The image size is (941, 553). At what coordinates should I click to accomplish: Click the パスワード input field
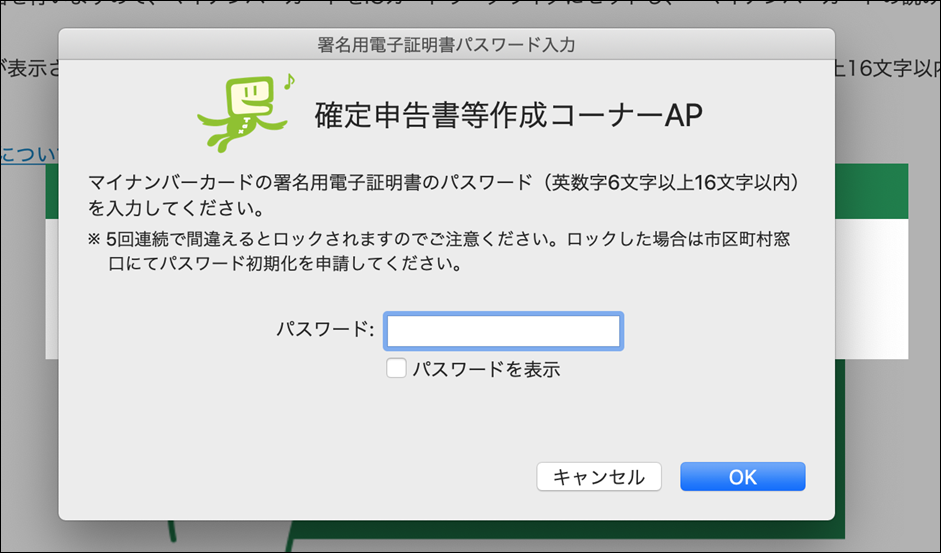pos(503,331)
